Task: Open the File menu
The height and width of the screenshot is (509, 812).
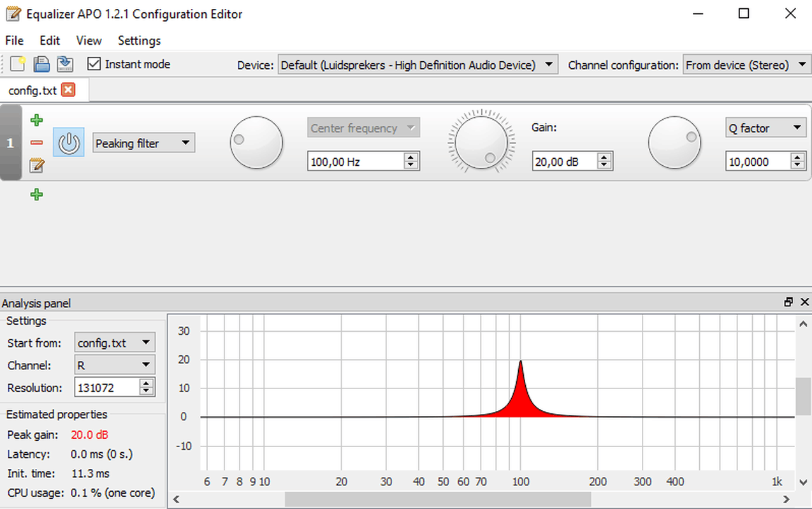Action: 14,40
